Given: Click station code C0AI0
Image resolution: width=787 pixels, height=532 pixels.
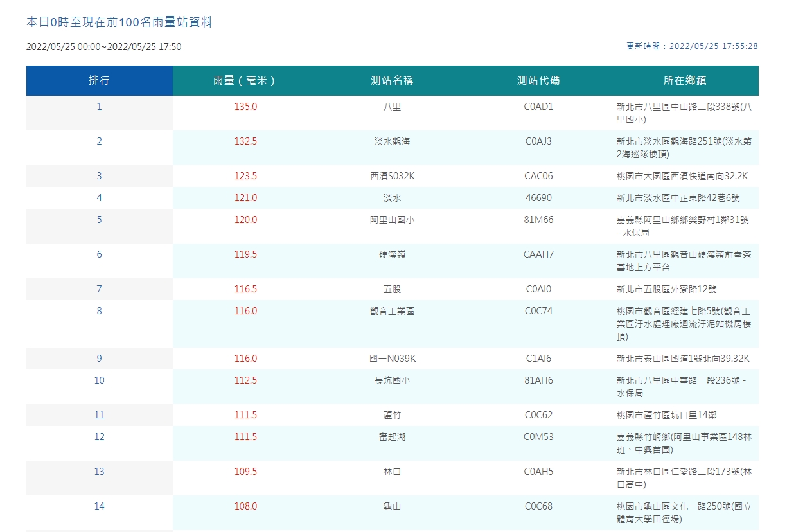Looking at the screenshot, I should (x=538, y=289).
